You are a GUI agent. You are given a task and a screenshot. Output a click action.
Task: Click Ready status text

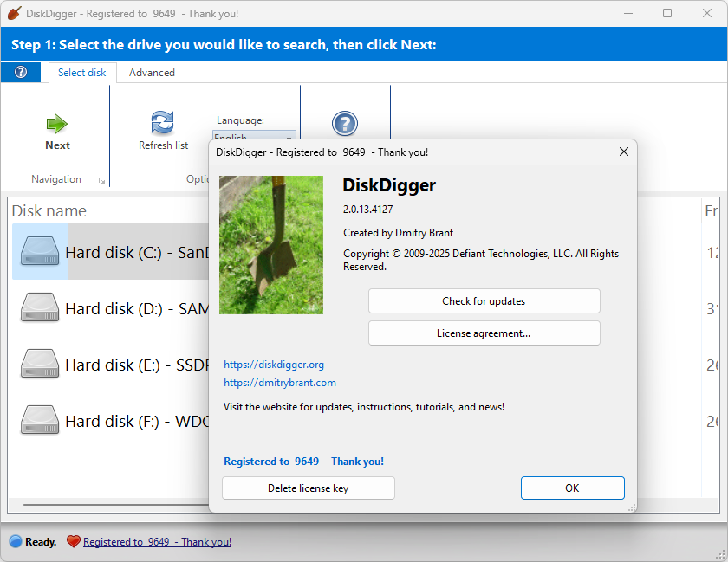[x=41, y=541]
